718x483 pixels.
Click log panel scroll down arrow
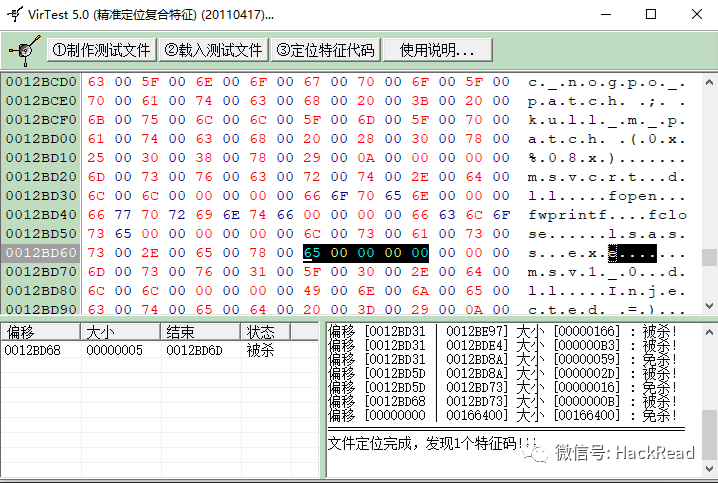point(709,469)
